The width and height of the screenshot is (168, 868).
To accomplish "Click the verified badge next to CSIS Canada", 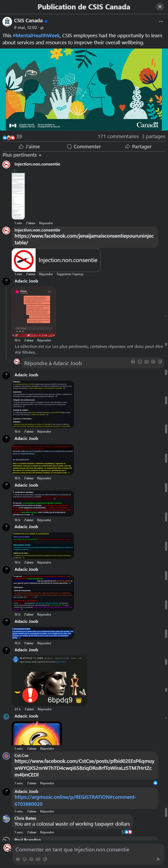I will [x=46, y=21].
